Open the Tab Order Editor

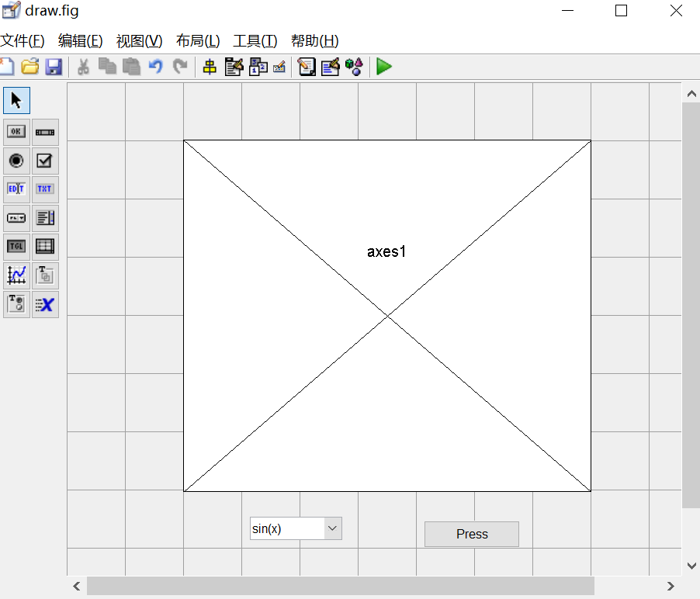pyautogui.click(x=258, y=67)
